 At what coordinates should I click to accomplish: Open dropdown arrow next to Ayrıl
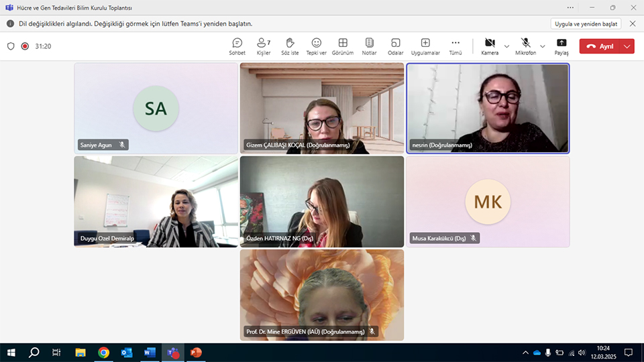tap(627, 46)
